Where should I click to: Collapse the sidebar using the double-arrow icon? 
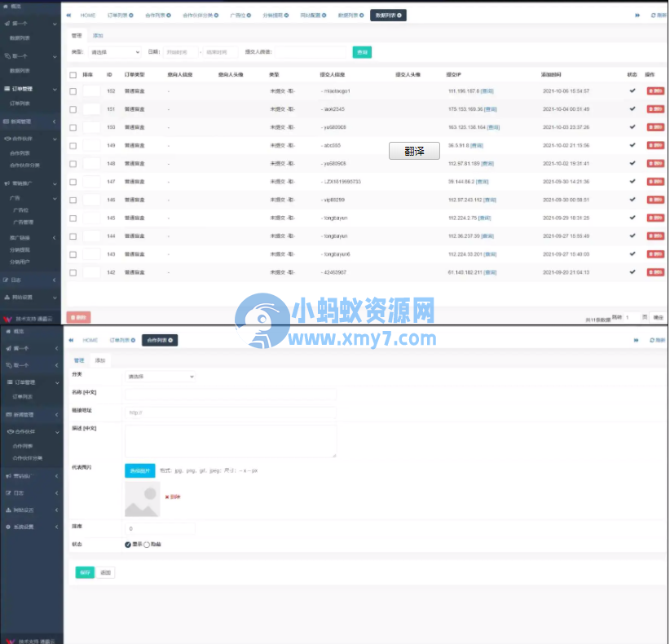pyautogui.click(x=69, y=15)
